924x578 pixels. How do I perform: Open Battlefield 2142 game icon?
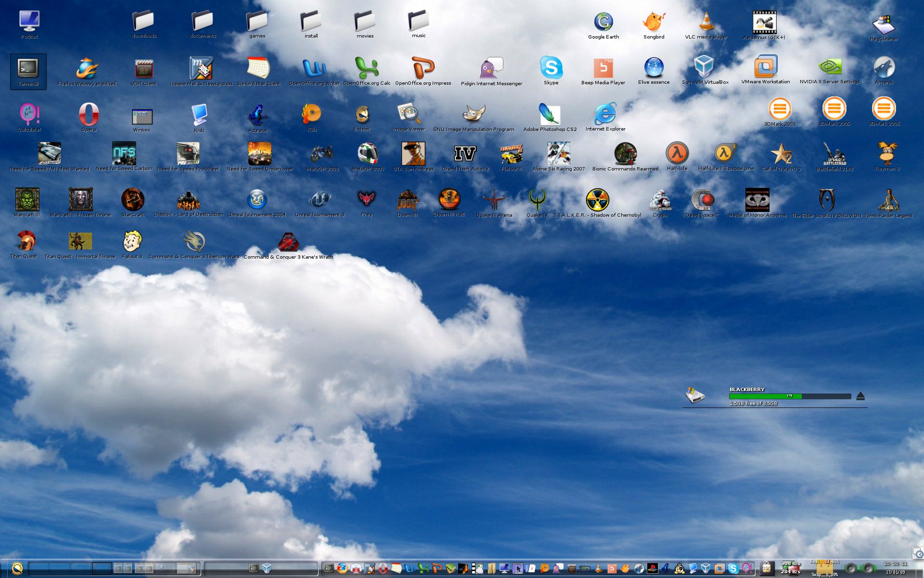[834, 157]
